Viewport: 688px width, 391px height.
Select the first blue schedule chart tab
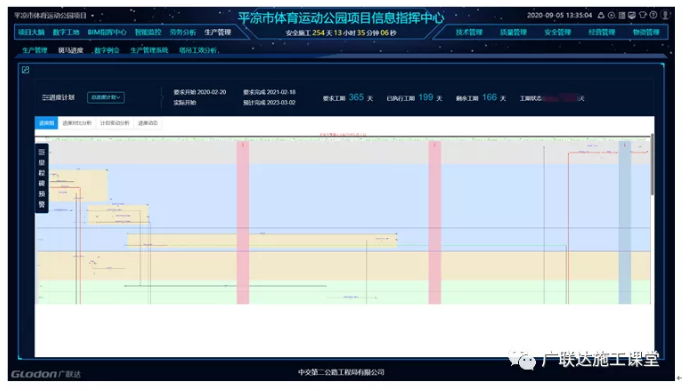point(46,123)
